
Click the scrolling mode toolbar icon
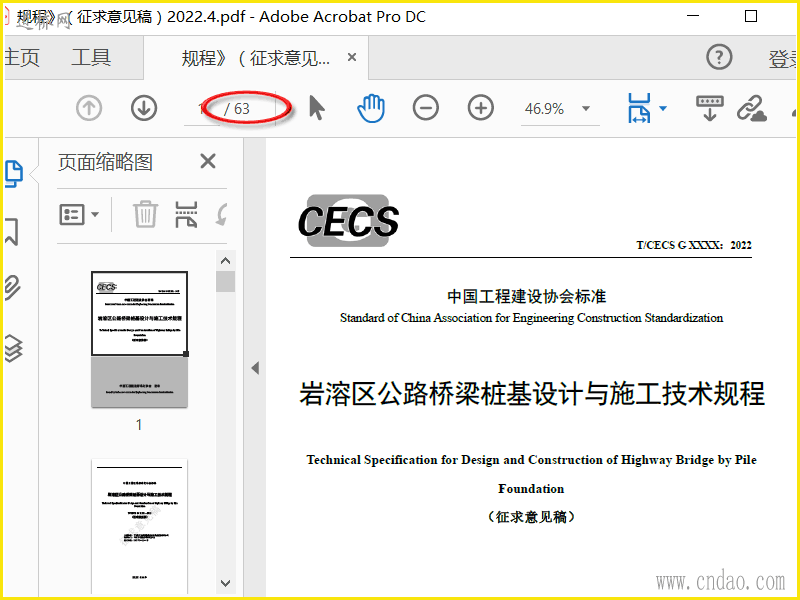(710, 108)
